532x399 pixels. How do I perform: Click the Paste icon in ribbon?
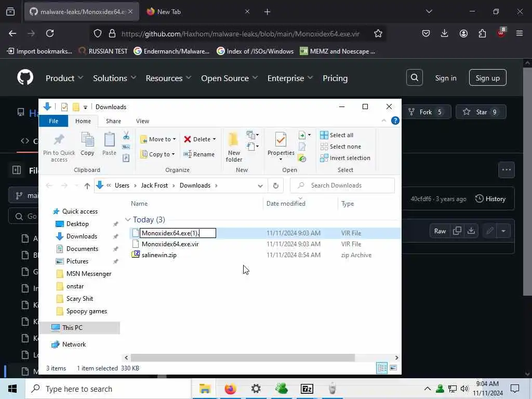(109, 139)
